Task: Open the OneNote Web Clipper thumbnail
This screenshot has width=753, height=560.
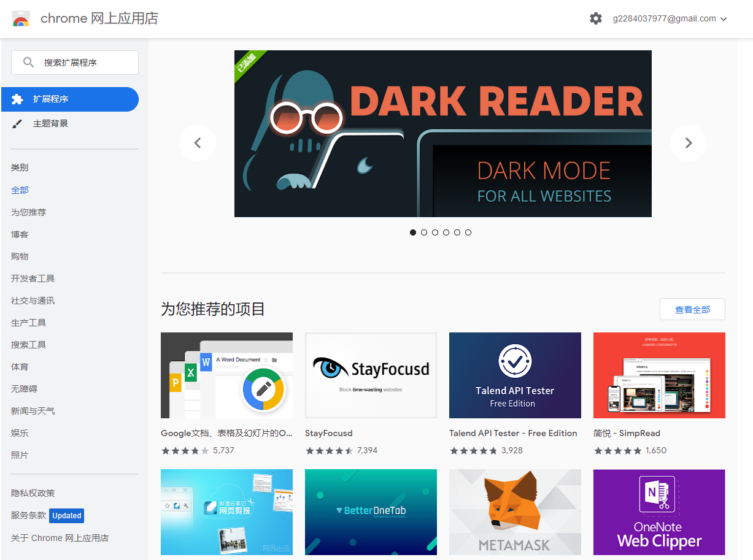Action: tap(659, 512)
